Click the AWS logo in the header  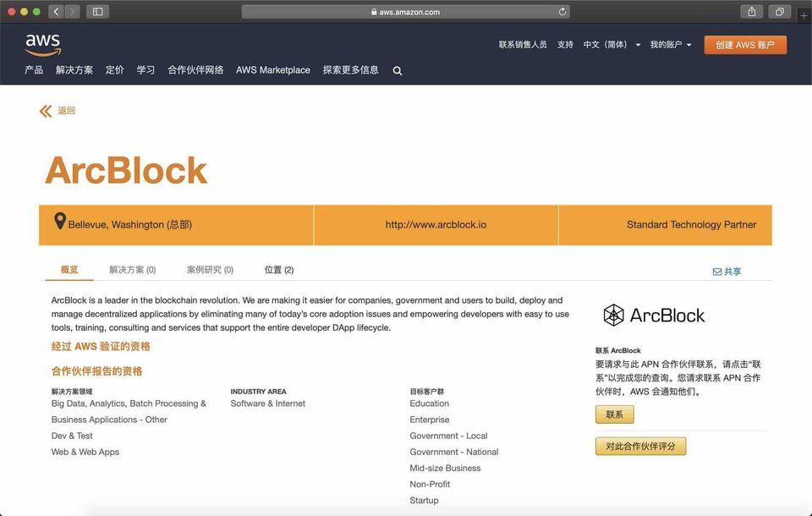(x=43, y=45)
